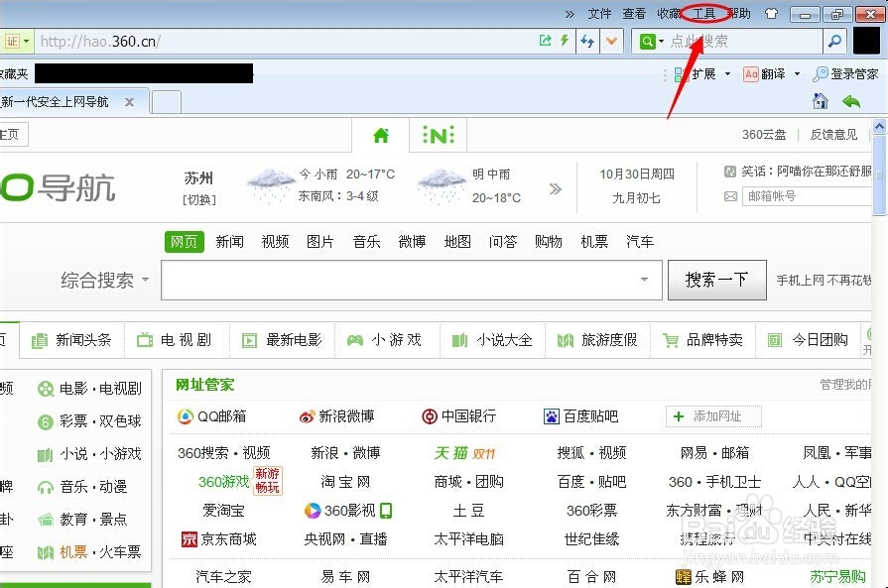Open the QQ邮箱 link

(x=211, y=416)
